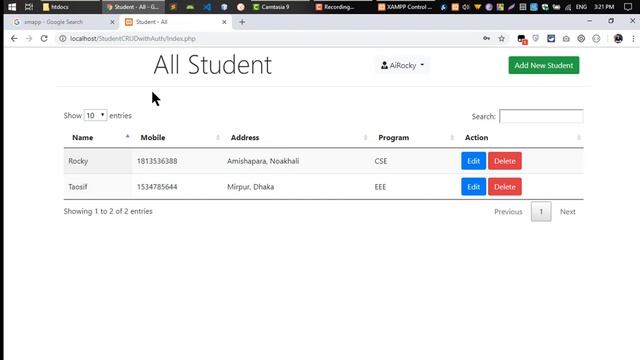
Task: Click inside the Search field
Action: click(x=541, y=116)
